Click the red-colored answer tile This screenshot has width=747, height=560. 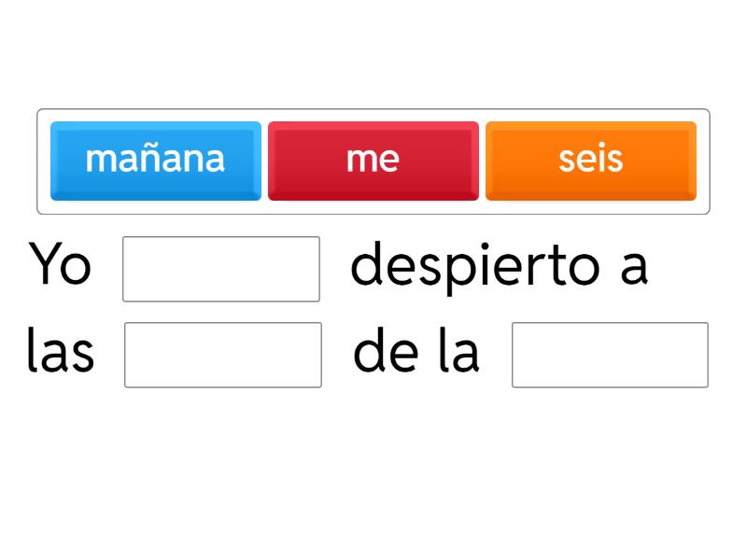coord(373,160)
